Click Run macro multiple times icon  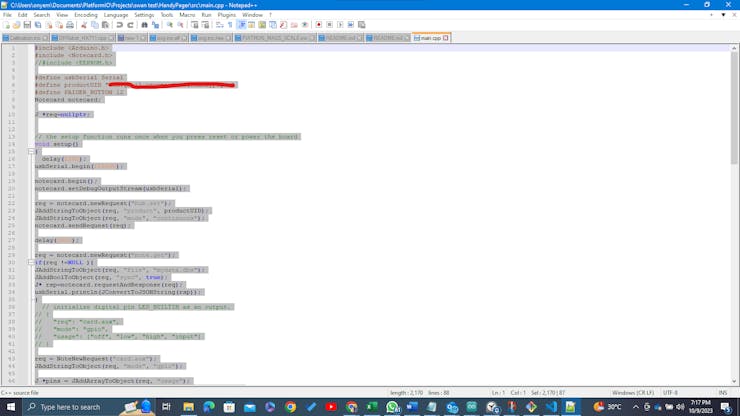click(x=351, y=25)
